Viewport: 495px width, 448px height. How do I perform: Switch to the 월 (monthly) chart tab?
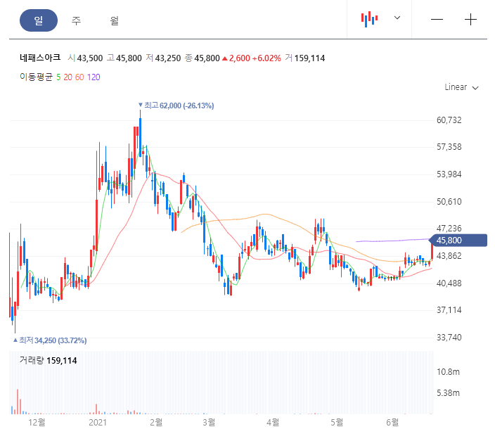114,20
